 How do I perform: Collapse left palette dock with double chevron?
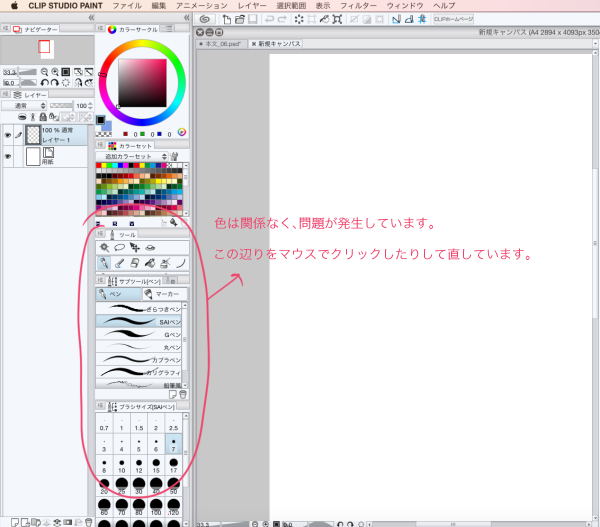(91, 18)
